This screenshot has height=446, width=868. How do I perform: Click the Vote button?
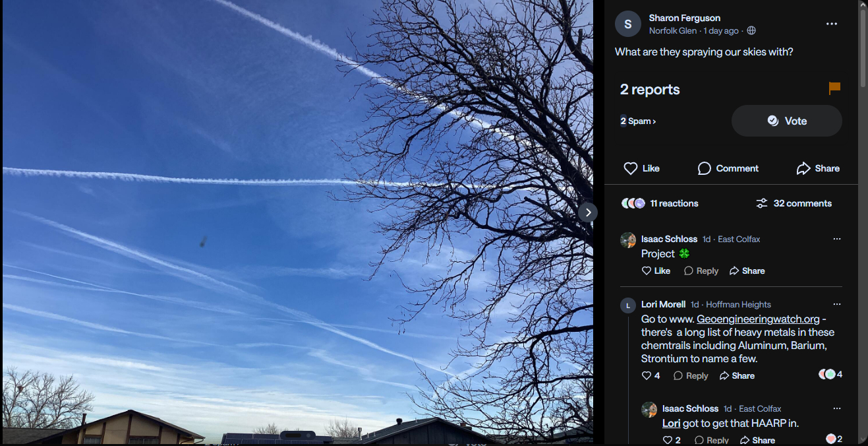[x=787, y=121]
